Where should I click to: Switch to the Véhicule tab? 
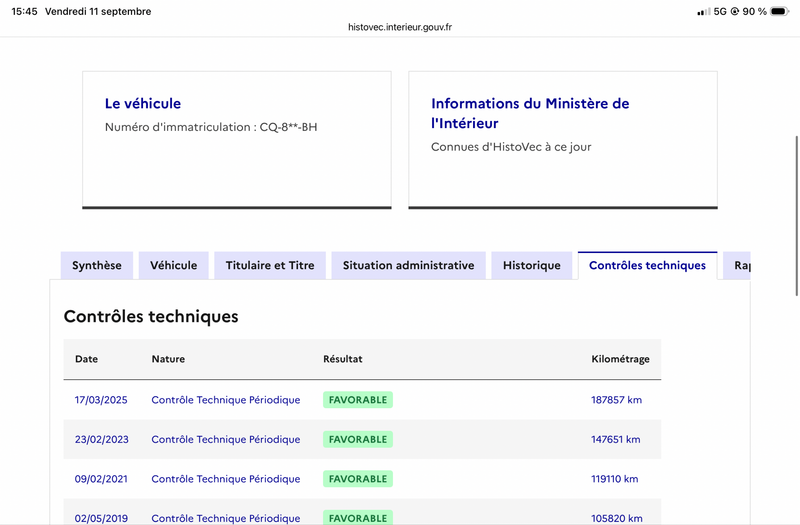point(173,265)
